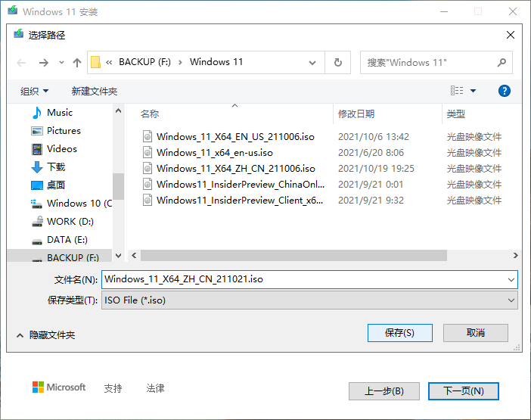Select Windows 10 (C:) drive
531x420 pixels.
coord(79,204)
